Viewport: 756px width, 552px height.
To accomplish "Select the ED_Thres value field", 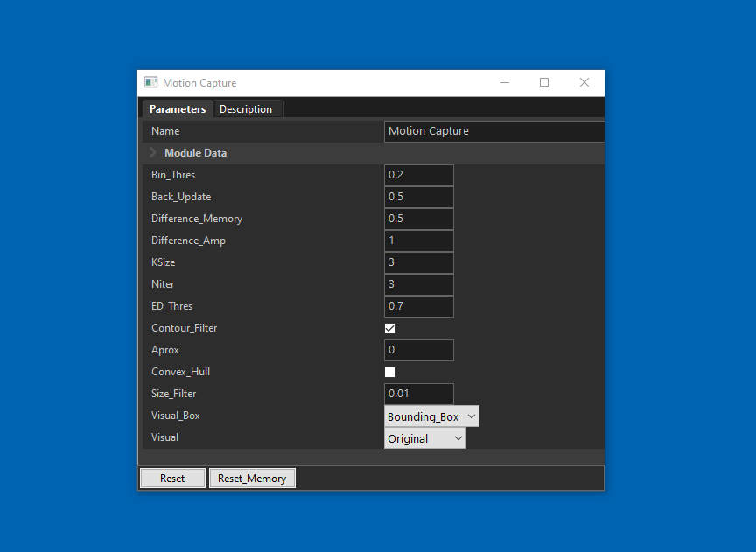I will (418, 306).
